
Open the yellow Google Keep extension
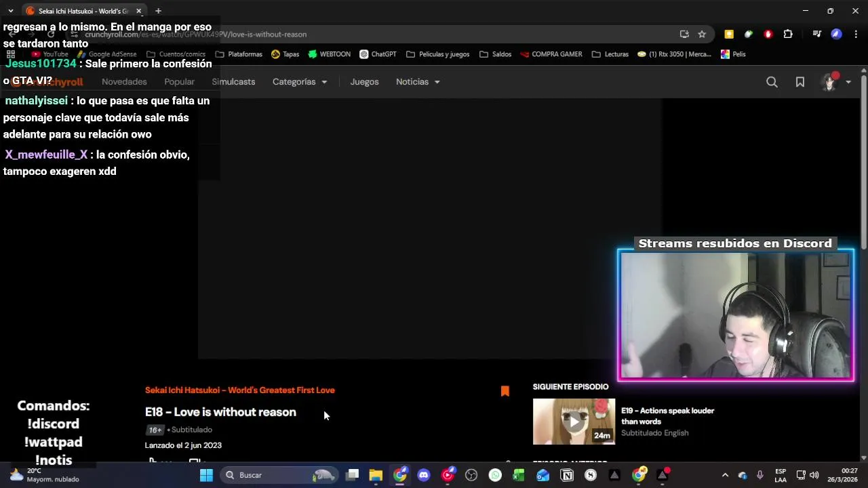(729, 35)
